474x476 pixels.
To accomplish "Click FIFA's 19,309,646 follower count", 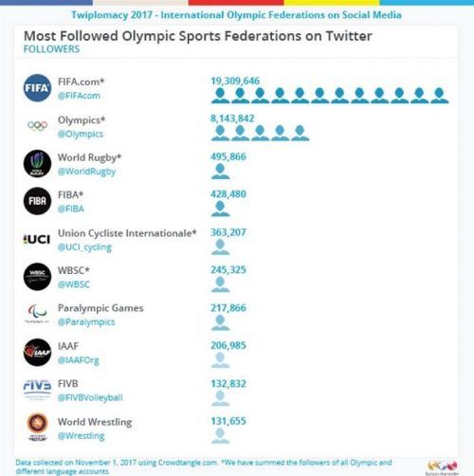I will 235,81.
